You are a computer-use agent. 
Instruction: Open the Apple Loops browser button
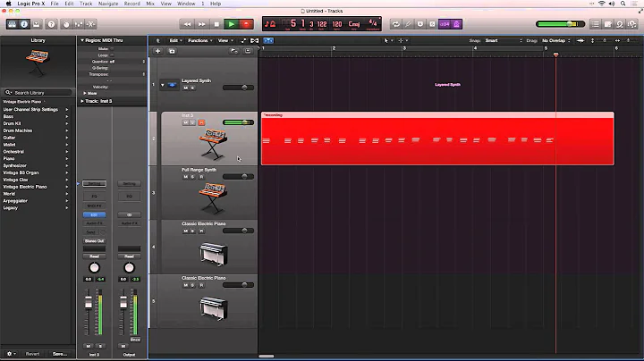pyautogui.click(x=620, y=24)
